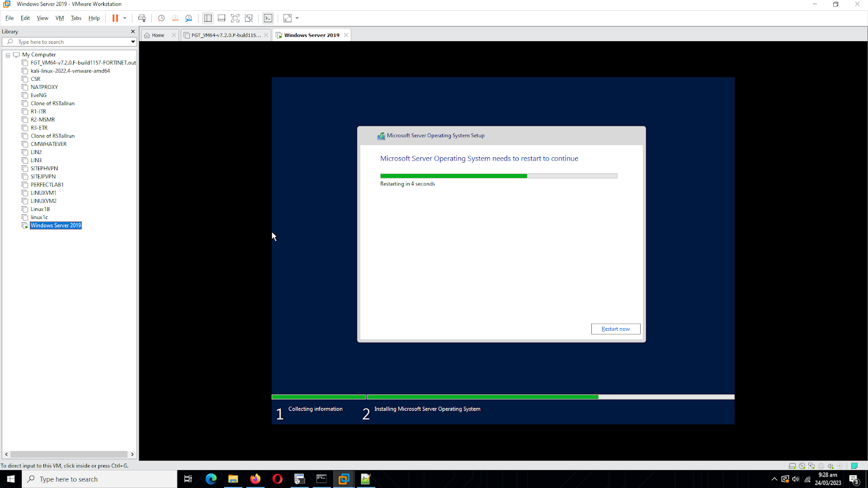Open the library search filter dropdown
The width and height of the screenshot is (868, 488).
pyautogui.click(x=133, y=42)
